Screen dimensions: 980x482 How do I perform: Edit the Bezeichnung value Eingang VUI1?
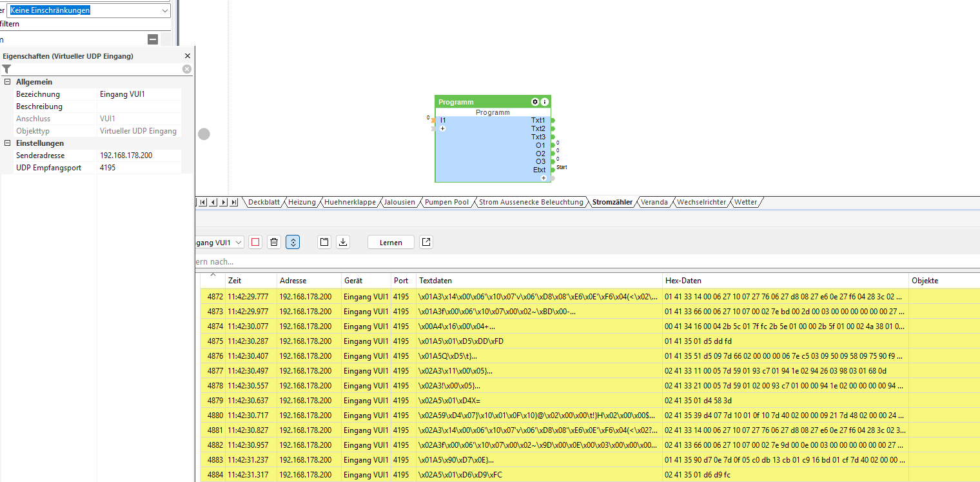click(139, 94)
